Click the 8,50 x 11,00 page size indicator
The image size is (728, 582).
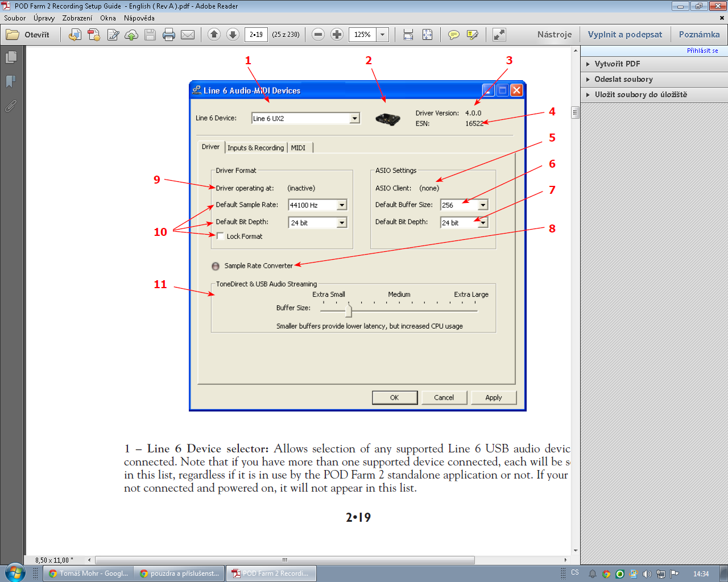54,560
